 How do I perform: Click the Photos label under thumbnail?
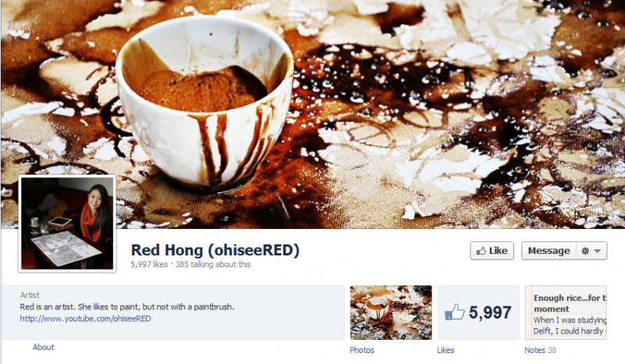(362, 350)
